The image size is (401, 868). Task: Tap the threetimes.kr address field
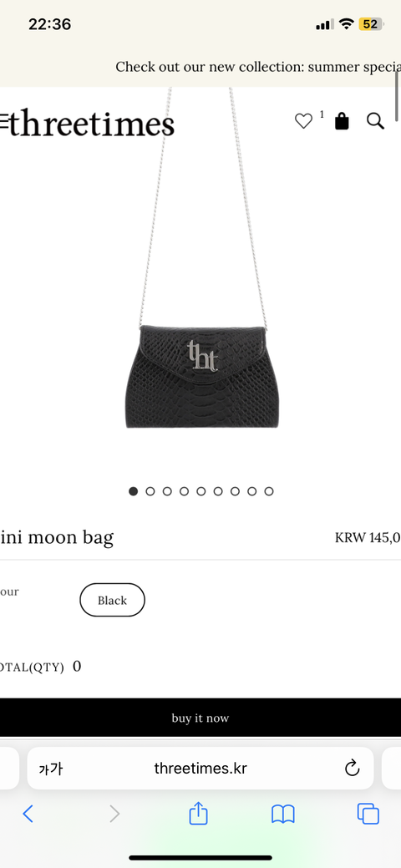200,769
